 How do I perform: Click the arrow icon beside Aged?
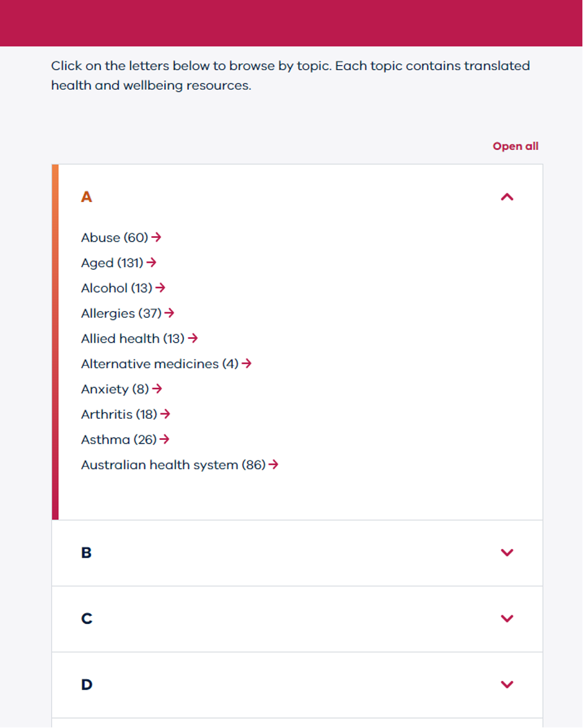pyautogui.click(x=152, y=263)
